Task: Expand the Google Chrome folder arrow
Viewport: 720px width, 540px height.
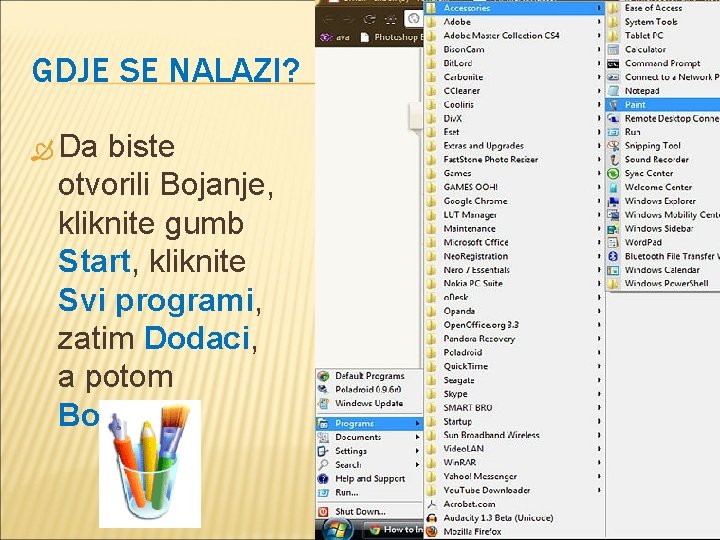Action: [x=599, y=201]
